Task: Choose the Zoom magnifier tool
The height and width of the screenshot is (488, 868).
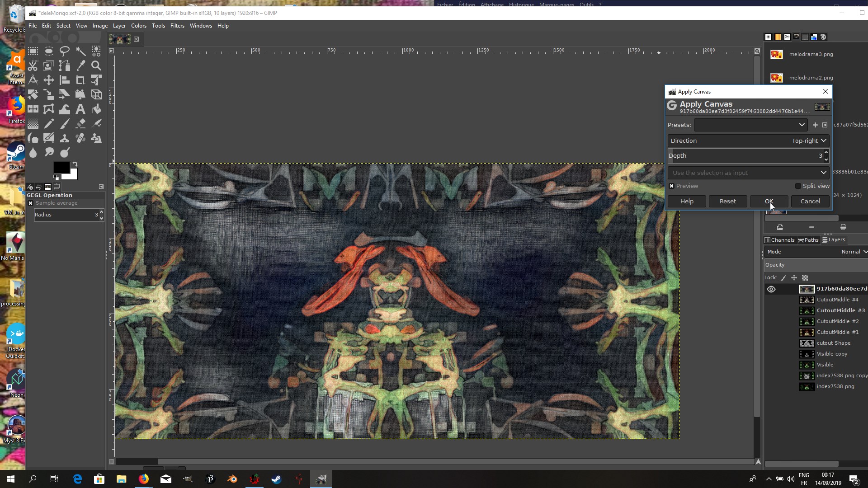Action: 96,66
